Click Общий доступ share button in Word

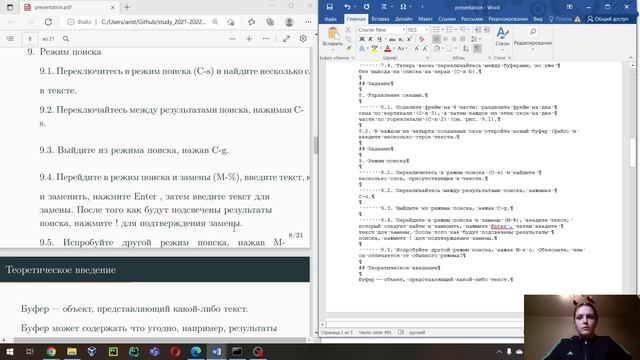[607, 19]
